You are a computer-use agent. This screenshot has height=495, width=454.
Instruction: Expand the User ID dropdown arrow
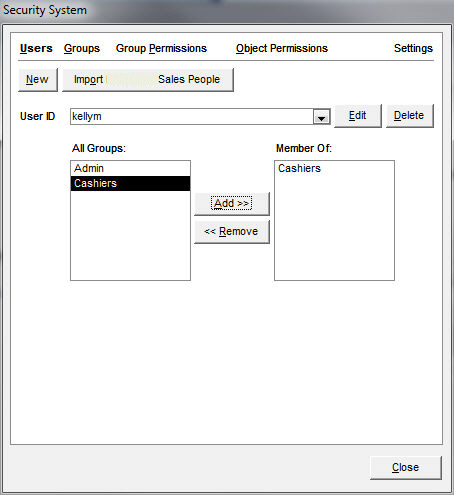tap(321, 117)
